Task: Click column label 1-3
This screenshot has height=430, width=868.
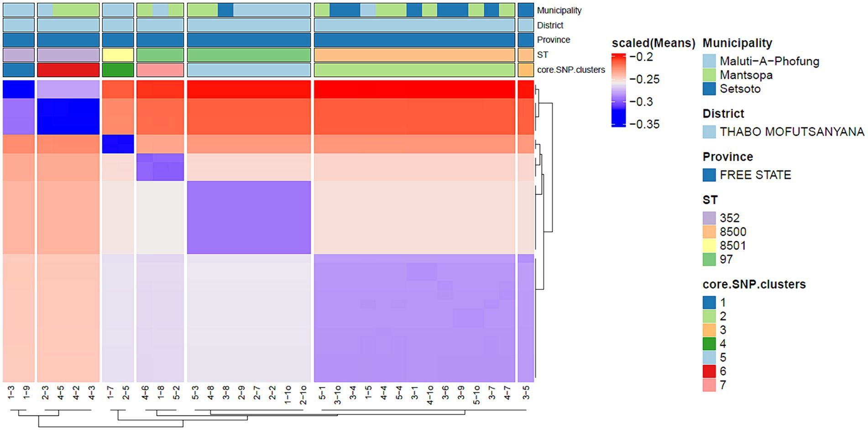Action: coord(11,392)
